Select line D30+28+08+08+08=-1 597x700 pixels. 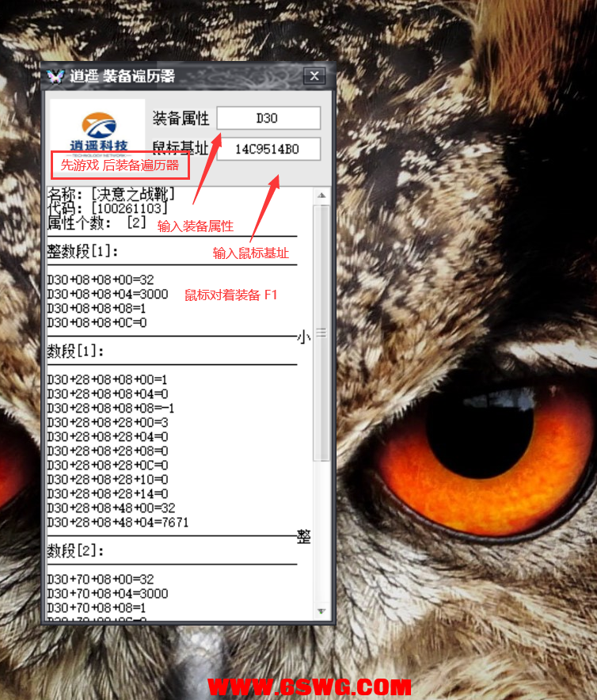coord(111,409)
